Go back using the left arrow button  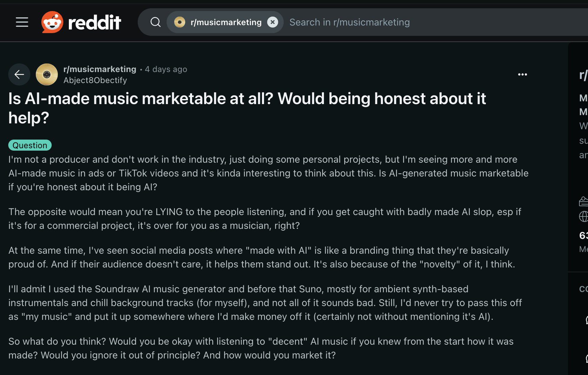[x=19, y=74]
